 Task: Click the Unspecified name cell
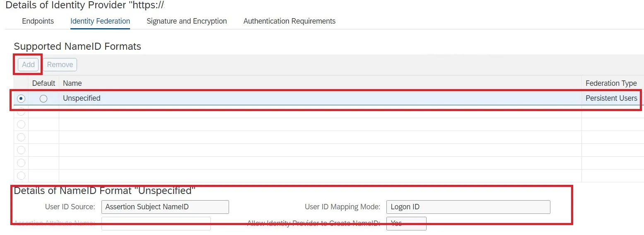[x=82, y=98]
